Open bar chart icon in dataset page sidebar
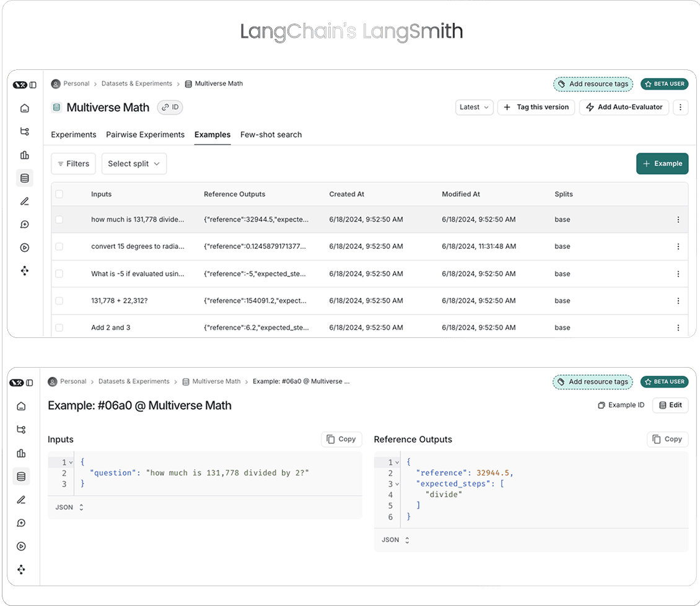 point(25,155)
